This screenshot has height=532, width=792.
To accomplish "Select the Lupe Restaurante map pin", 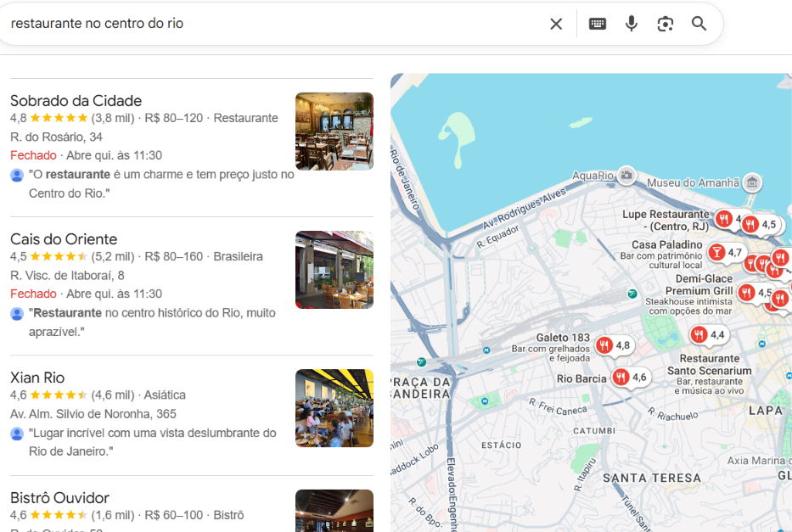I will click(723, 219).
